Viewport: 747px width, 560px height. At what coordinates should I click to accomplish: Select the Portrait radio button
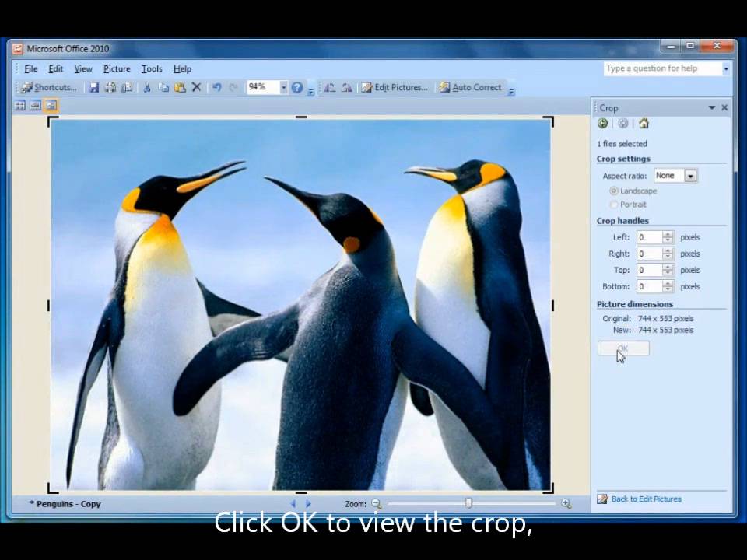614,205
